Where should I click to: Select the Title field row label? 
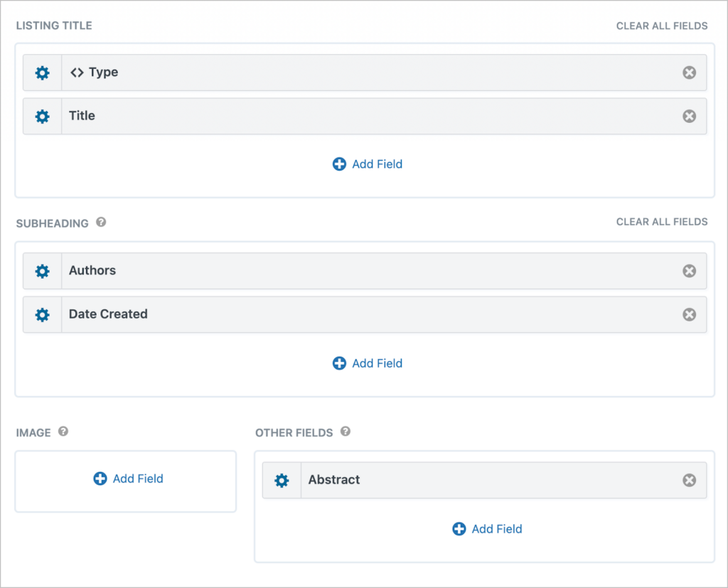[82, 116]
